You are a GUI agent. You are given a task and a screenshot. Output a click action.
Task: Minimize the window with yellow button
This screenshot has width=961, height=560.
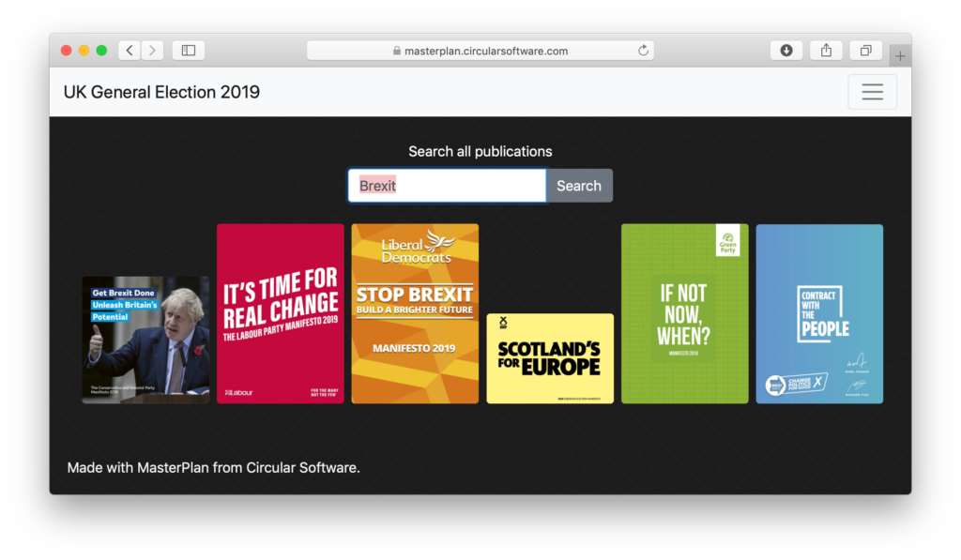tap(84, 51)
